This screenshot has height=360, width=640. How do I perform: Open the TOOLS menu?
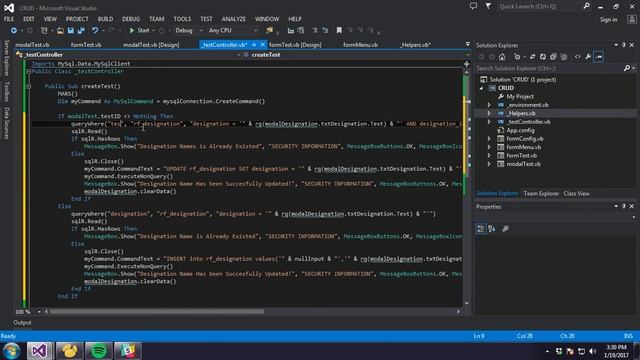(x=182, y=19)
